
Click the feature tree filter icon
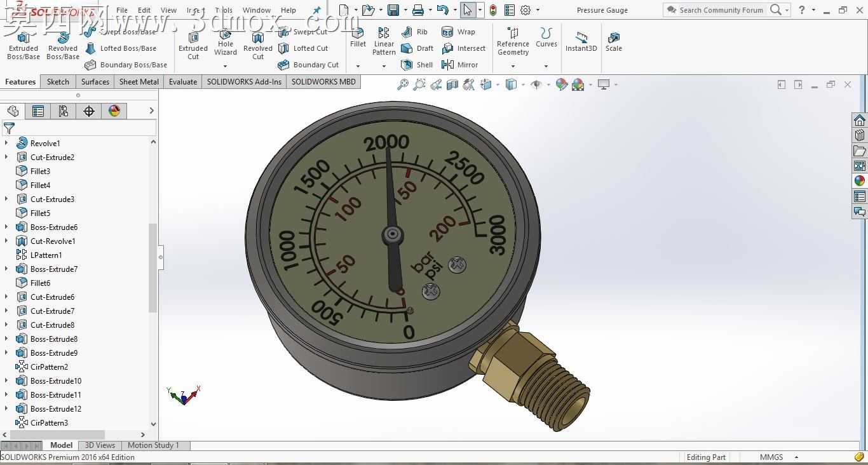coord(9,129)
